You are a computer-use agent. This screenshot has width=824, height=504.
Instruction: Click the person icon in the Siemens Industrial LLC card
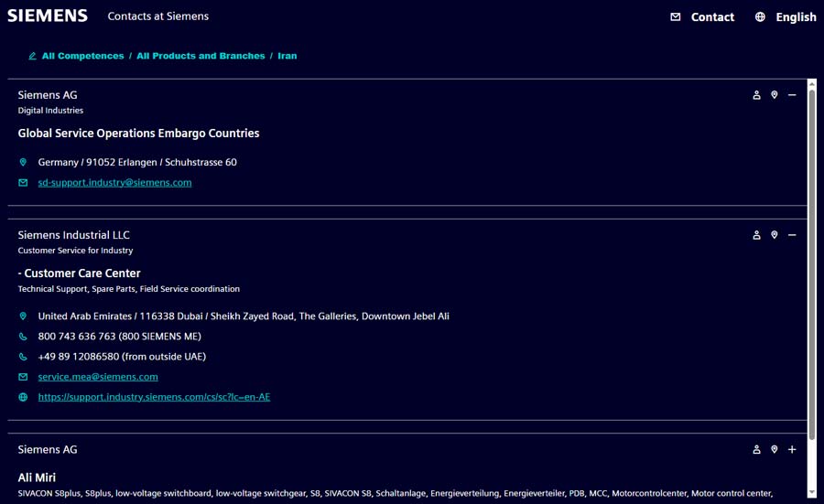click(757, 235)
